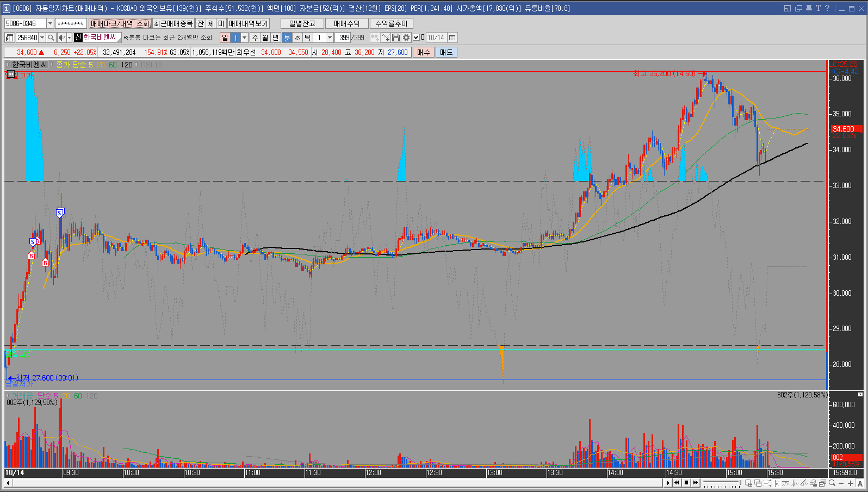Click 최근매매종목 button
The height and width of the screenshot is (492, 868).
(173, 23)
